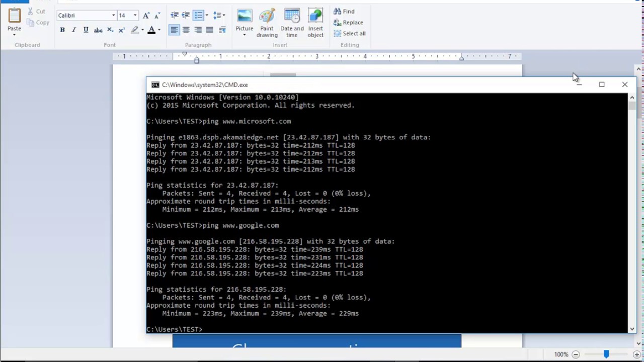Screen dimensions: 644x362
Task: Open the Paragraph settings dialog icon
Action: click(222, 30)
